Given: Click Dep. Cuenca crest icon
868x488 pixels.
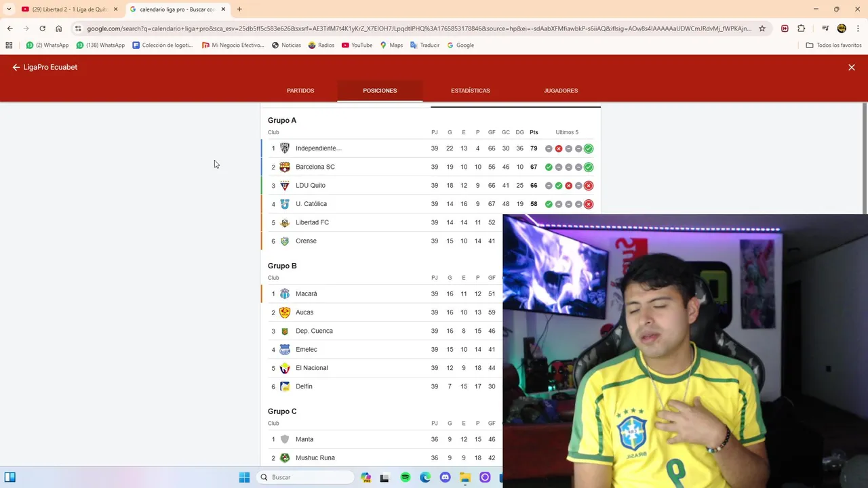Looking at the screenshot, I should click(x=285, y=331).
